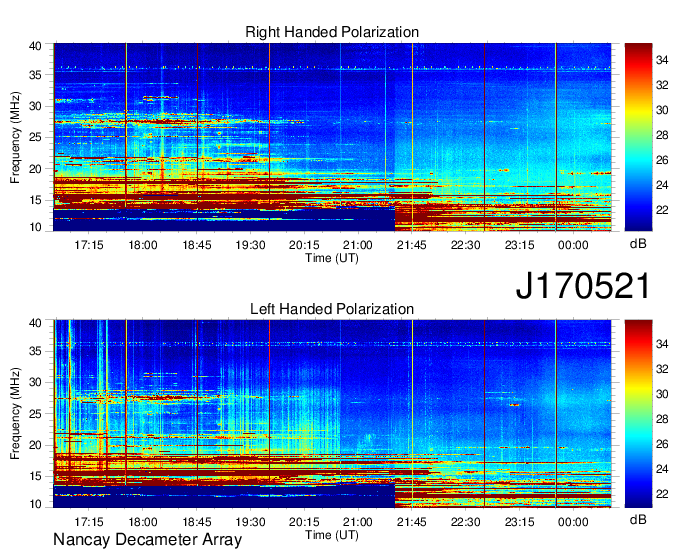Click the 25 MHz tick label on lower plot

[35, 414]
